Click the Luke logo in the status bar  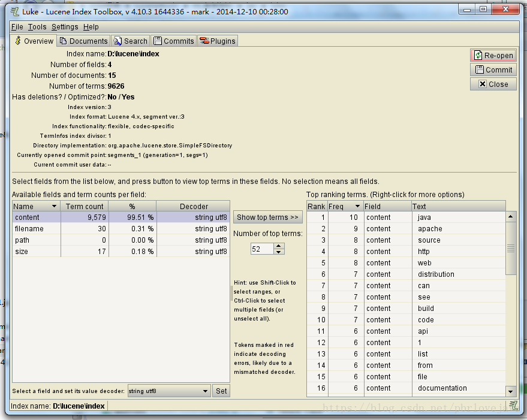click(513, 405)
